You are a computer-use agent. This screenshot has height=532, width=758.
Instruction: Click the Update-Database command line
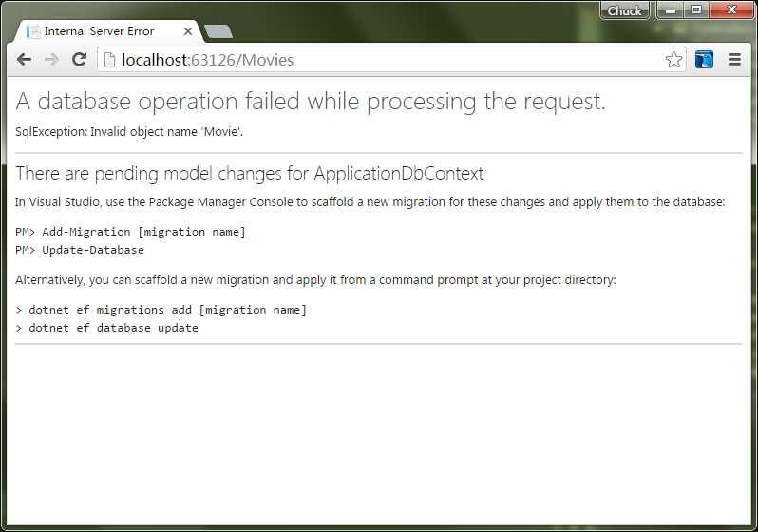click(80, 250)
